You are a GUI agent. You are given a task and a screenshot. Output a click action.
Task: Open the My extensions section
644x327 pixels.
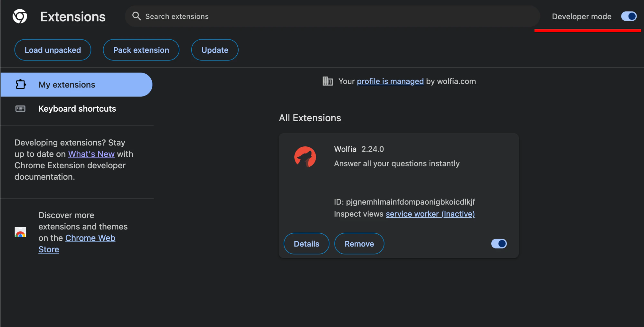click(x=76, y=85)
